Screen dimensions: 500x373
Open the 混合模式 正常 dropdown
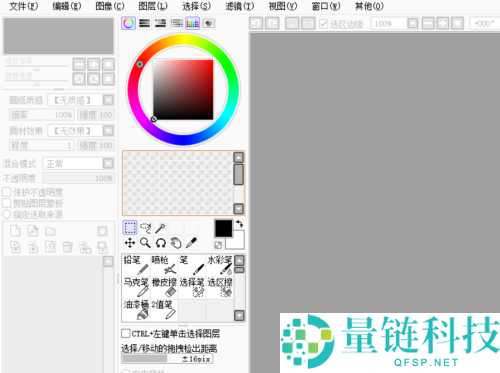coord(78,163)
